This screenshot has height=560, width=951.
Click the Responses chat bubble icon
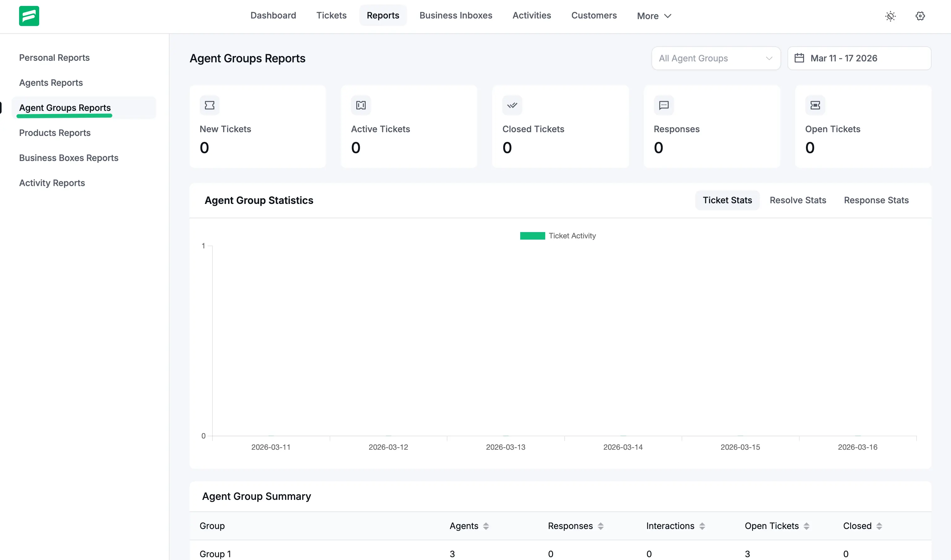663,105
